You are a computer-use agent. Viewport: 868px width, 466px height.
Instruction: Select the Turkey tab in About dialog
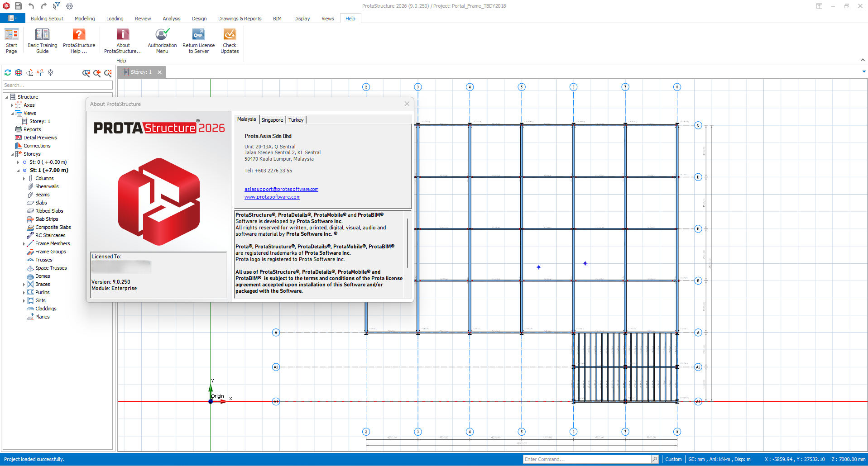click(296, 120)
